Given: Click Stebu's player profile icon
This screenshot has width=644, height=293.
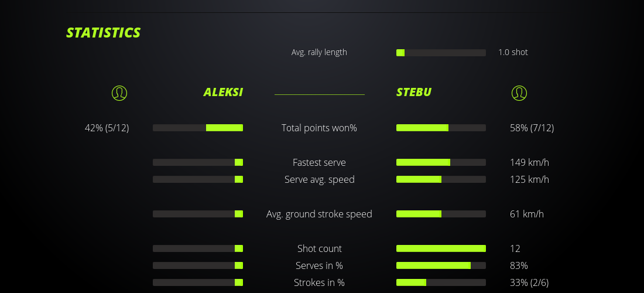Looking at the screenshot, I should pos(519,93).
